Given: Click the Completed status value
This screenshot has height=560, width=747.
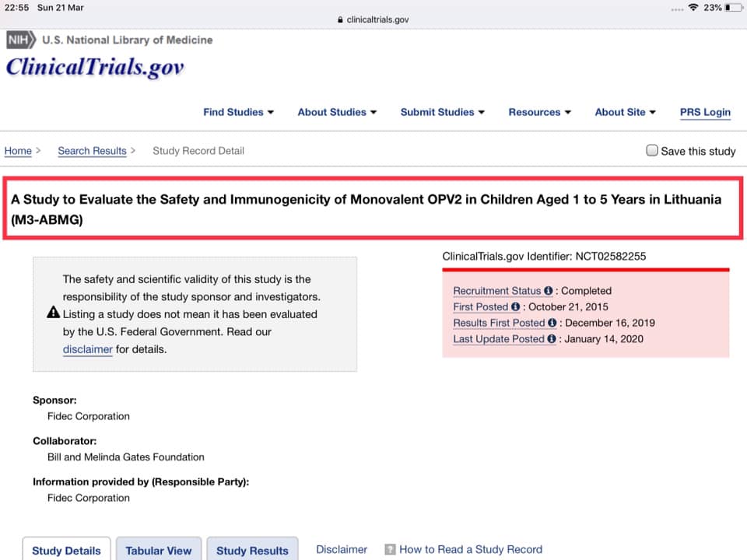Looking at the screenshot, I should [x=586, y=290].
